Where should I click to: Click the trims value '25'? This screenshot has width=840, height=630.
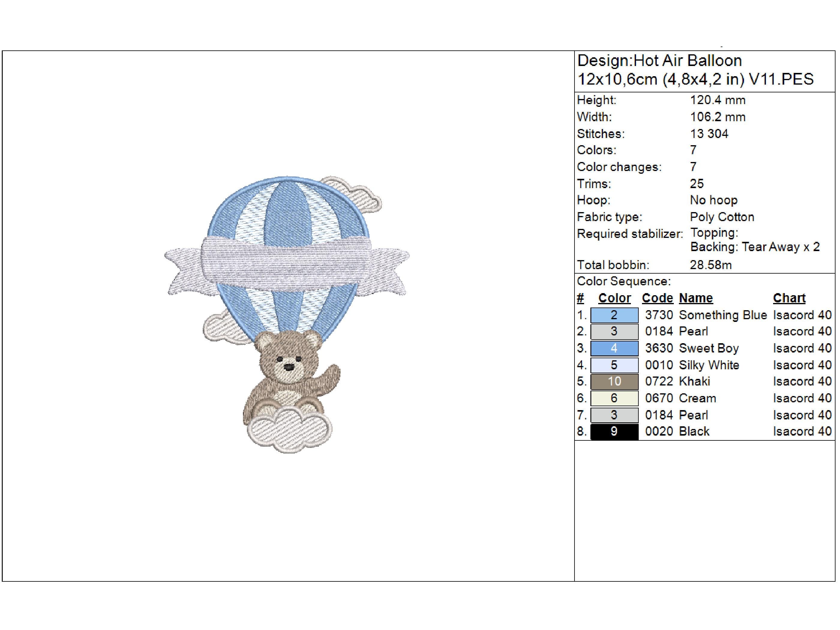pyautogui.click(x=697, y=184)
